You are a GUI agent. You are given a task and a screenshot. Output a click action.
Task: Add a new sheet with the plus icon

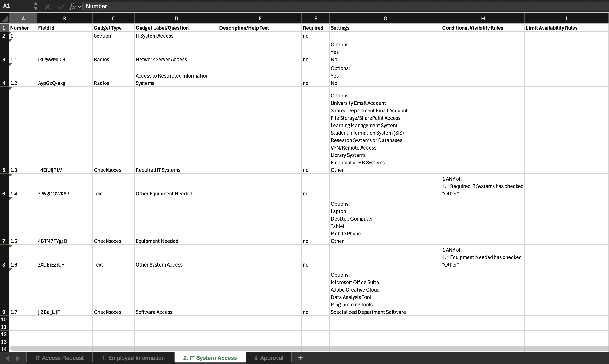pos(300,358)
